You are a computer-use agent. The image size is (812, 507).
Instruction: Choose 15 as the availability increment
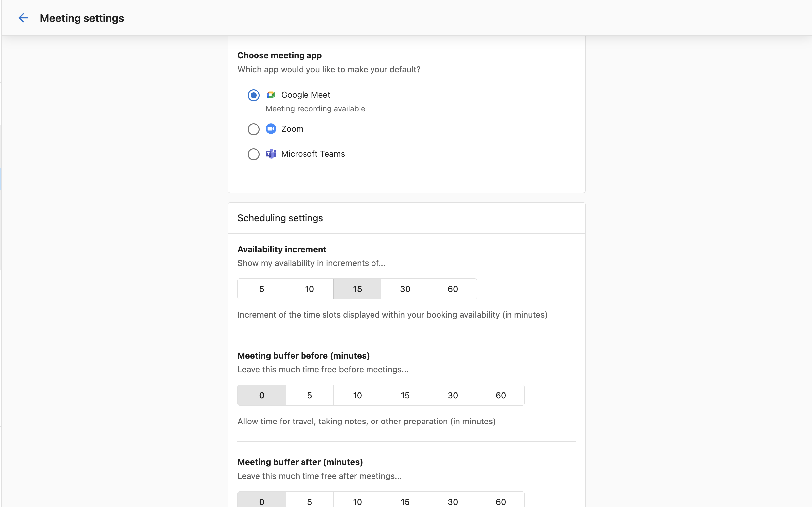[x=357, y=289]
